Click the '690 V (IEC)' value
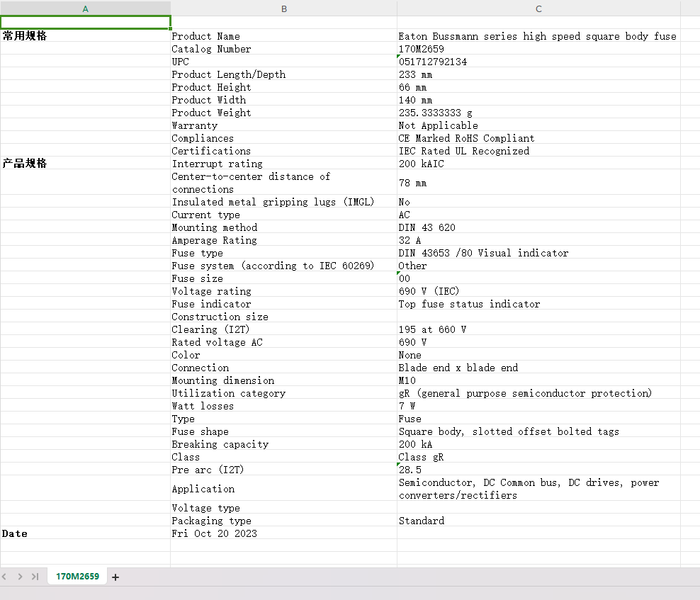Screen dimensions: 700x600 click(538, 291)
